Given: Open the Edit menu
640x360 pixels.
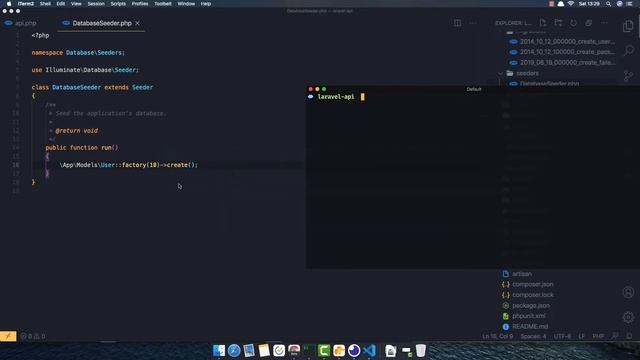Looking at the screenshot, I should click(61, 4).
